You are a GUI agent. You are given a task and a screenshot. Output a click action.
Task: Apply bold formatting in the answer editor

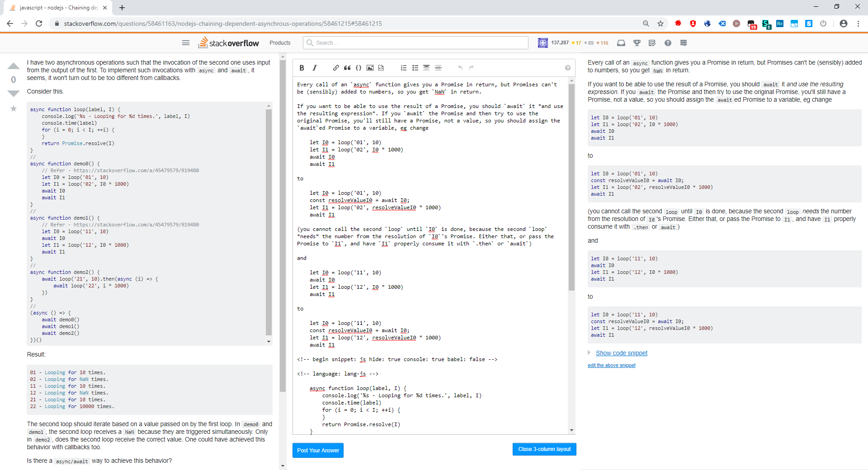click(x=302, y=68)
